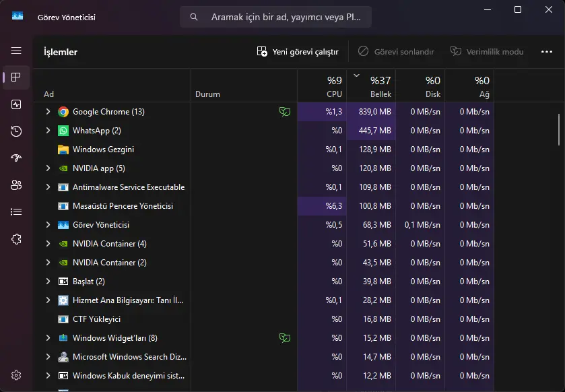The height and width of the screenshot is (392, 565).
Task: Open App history from sidebar
Action: pyautogui.click(x=16, y=131)
